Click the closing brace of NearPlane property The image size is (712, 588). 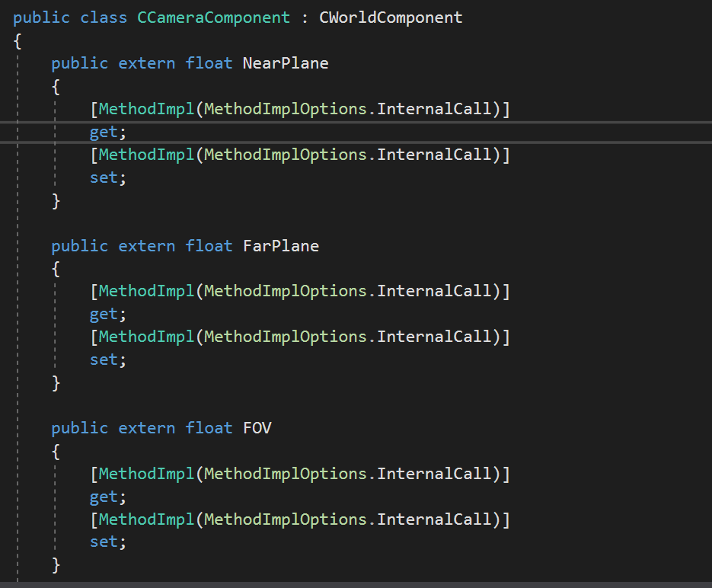(56, 200)
